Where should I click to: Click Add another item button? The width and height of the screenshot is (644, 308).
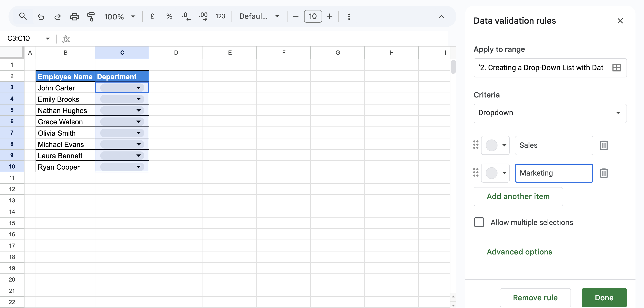point(518,197)
